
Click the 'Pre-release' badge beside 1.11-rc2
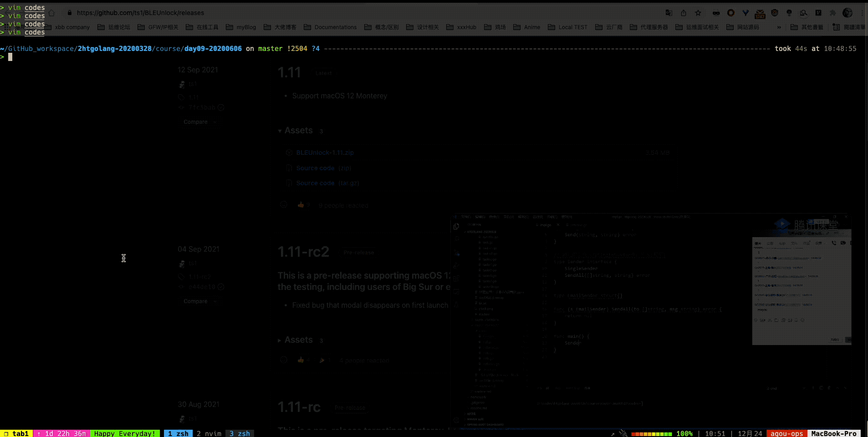(x=359, y=252)
